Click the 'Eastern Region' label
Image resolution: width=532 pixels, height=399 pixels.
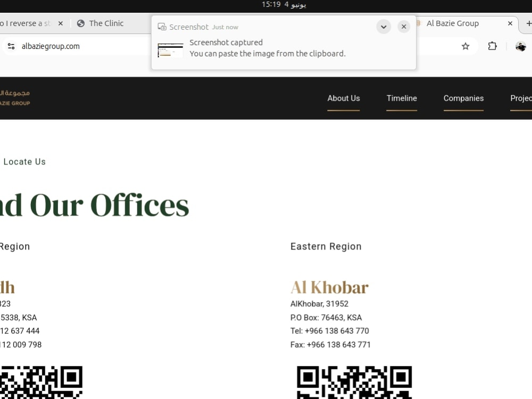pyautogui.click(x=326, y=246)
